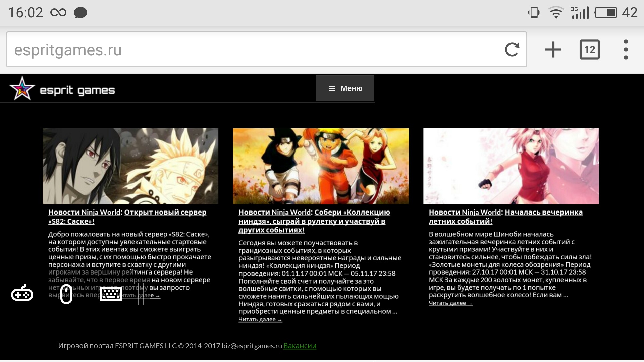Open the Вакансии footer link
This screenshot has width=644, height=362.
coord(300,346)
